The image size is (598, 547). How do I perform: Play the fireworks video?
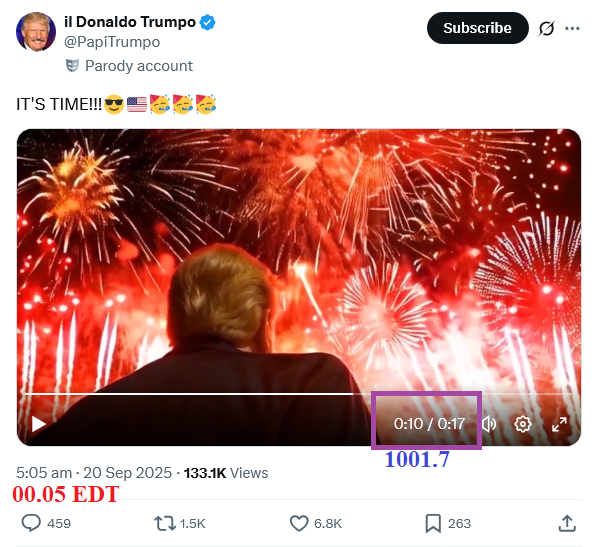[38, 424]
